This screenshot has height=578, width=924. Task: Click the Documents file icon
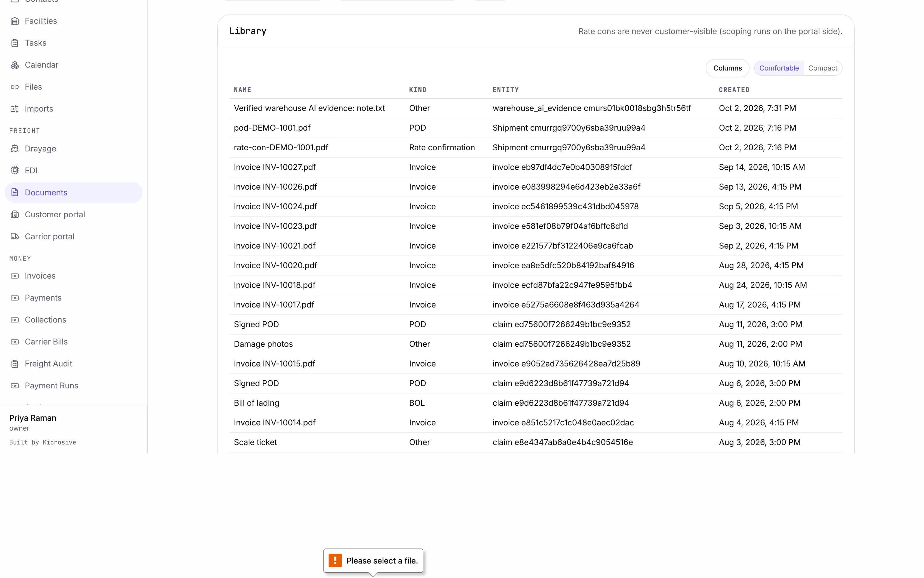[x=14, y=192]
